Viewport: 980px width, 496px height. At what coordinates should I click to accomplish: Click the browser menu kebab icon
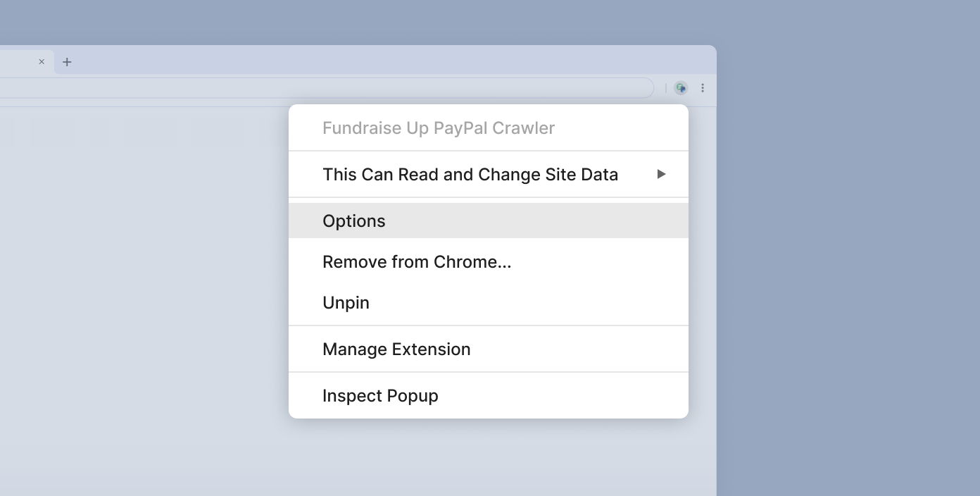(703, 87)
